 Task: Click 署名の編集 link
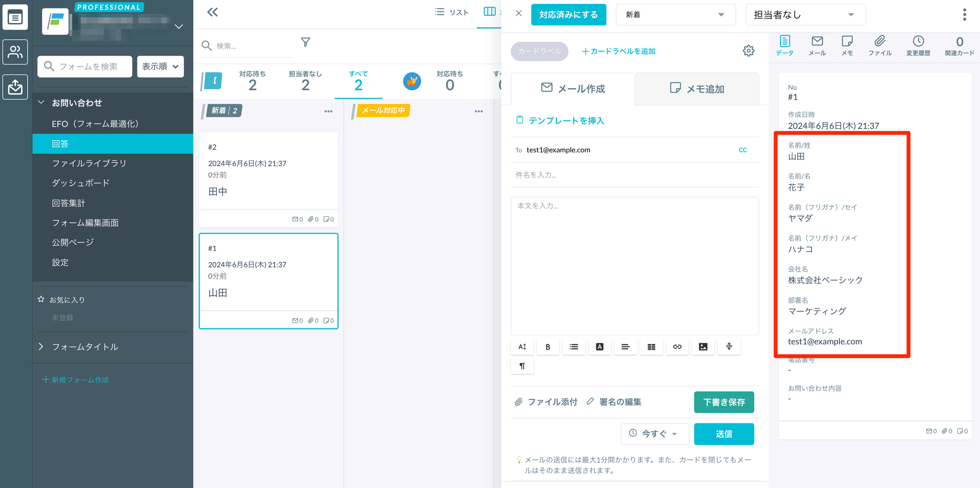(x=614, y=402)
